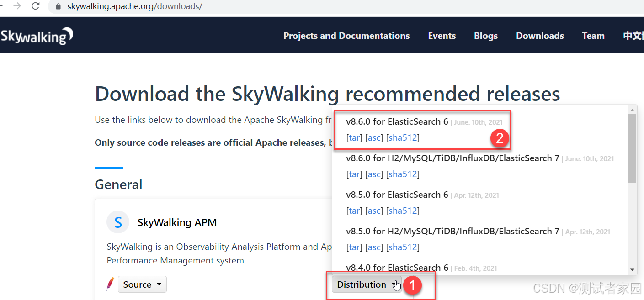Click 'Download the SkyWalking recommended releases' heading
Image resolution: width=644 pixels, height=300 pixels.
click(327, 94)
